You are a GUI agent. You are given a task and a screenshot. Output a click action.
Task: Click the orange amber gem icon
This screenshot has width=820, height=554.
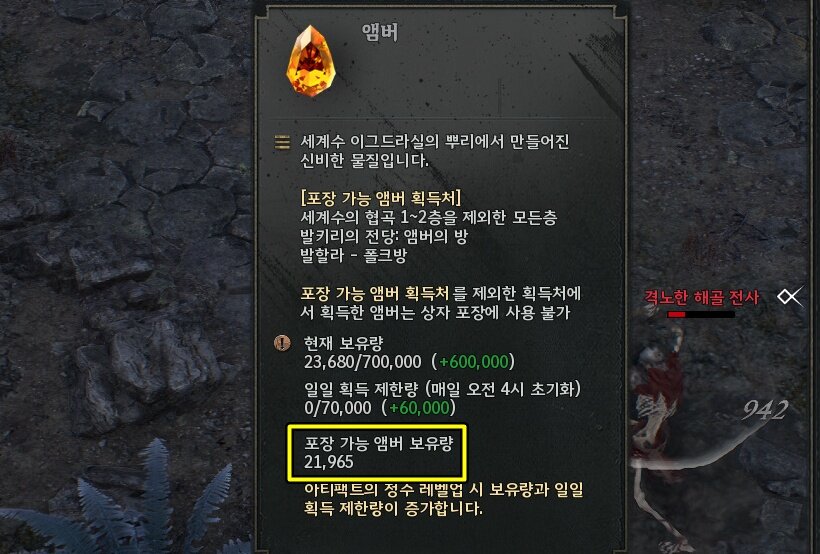coord(311,61)
